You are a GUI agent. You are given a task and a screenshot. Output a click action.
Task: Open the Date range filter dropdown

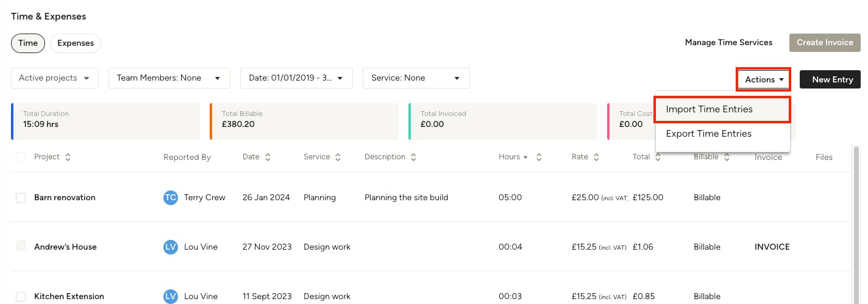(x=297, y=78)
